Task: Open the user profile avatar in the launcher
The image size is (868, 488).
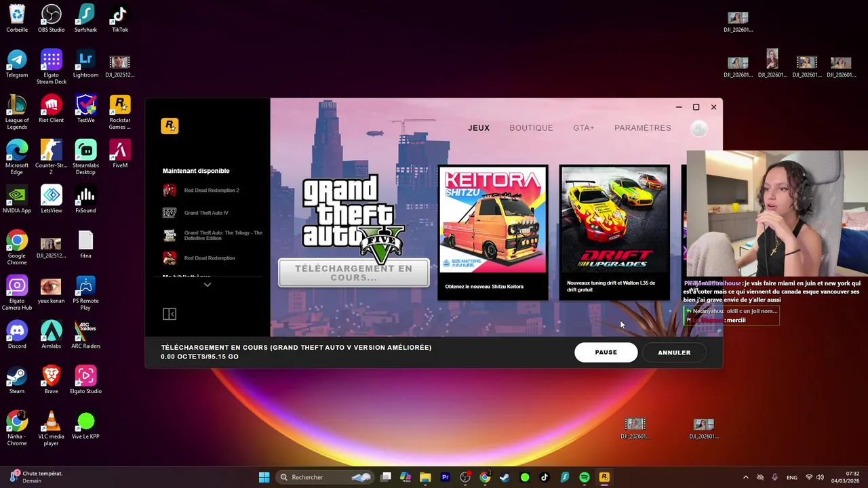Action: coord(699,128)
